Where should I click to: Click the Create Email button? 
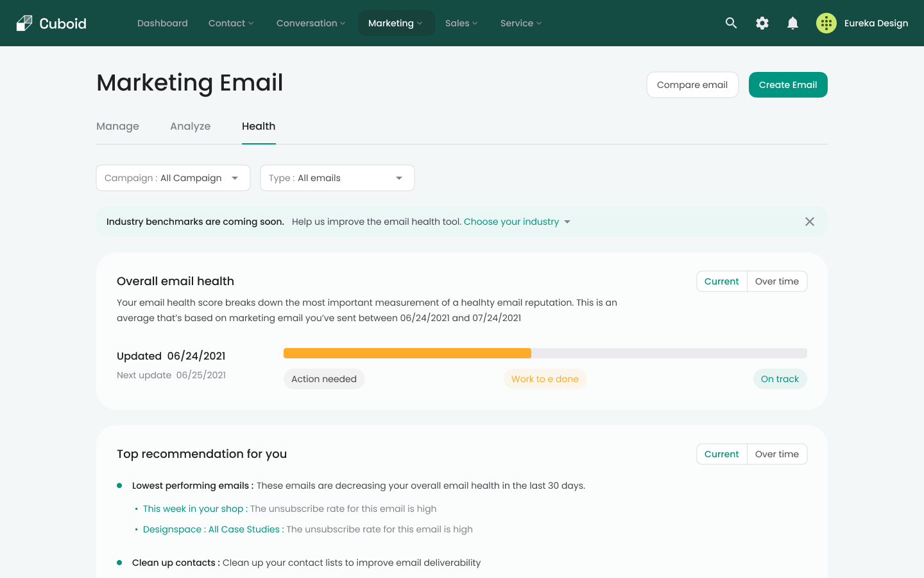click(x=788, y=84)
